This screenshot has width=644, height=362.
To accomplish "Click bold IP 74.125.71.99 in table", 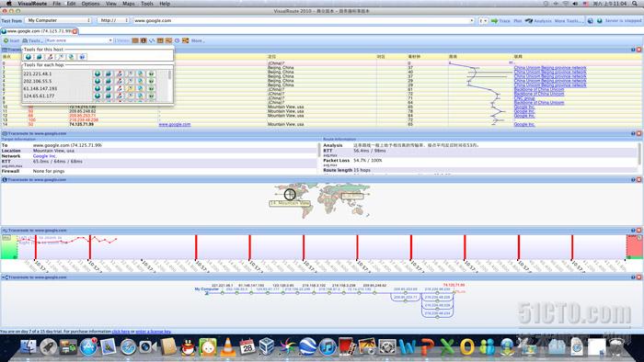I will pos(81,124).
